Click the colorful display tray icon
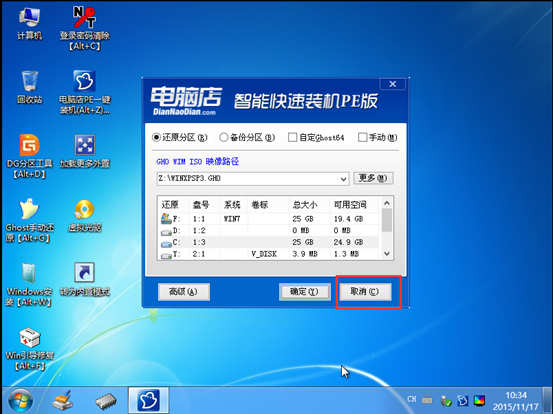 480,400
